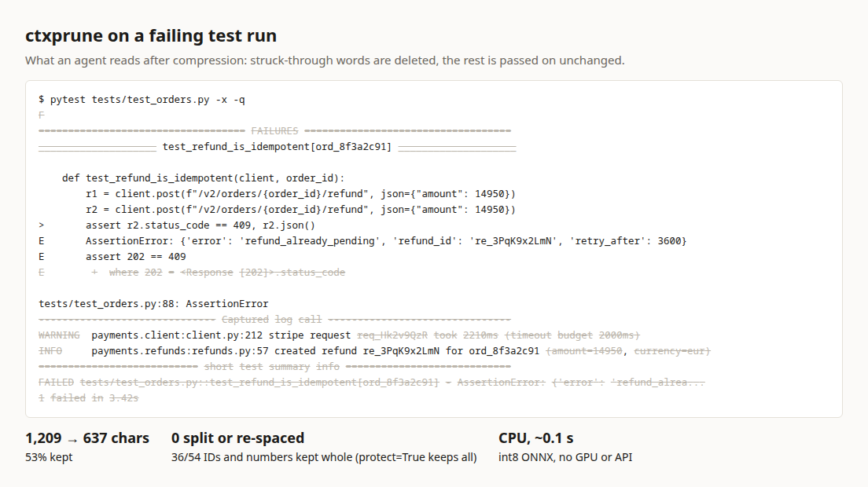Click the struck-through "FAILURES" banner line
The image size is (868, 487).
pos(274,131)
